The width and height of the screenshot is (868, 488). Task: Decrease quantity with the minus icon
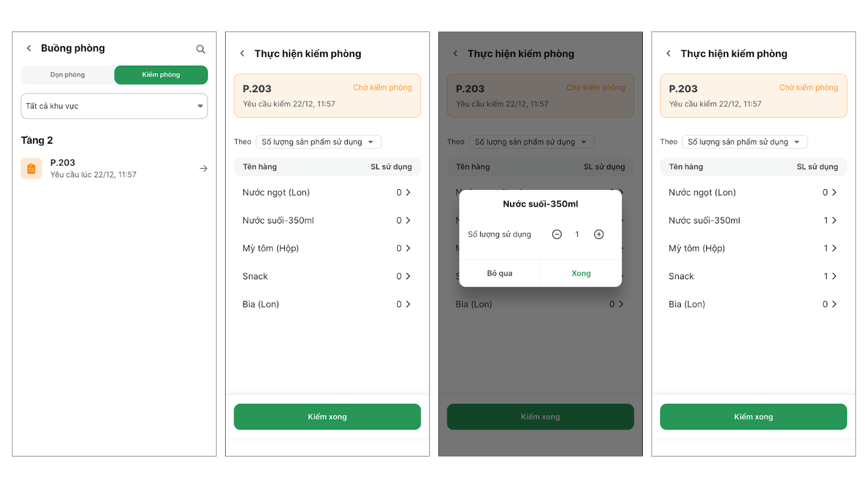click(x=557, y=234)
